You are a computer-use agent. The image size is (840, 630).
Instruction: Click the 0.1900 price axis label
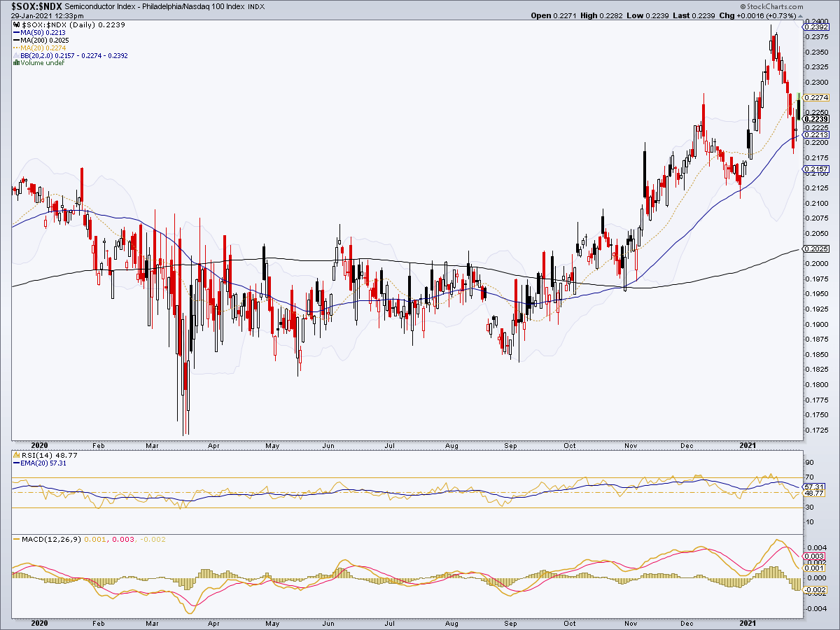point(817,325)
